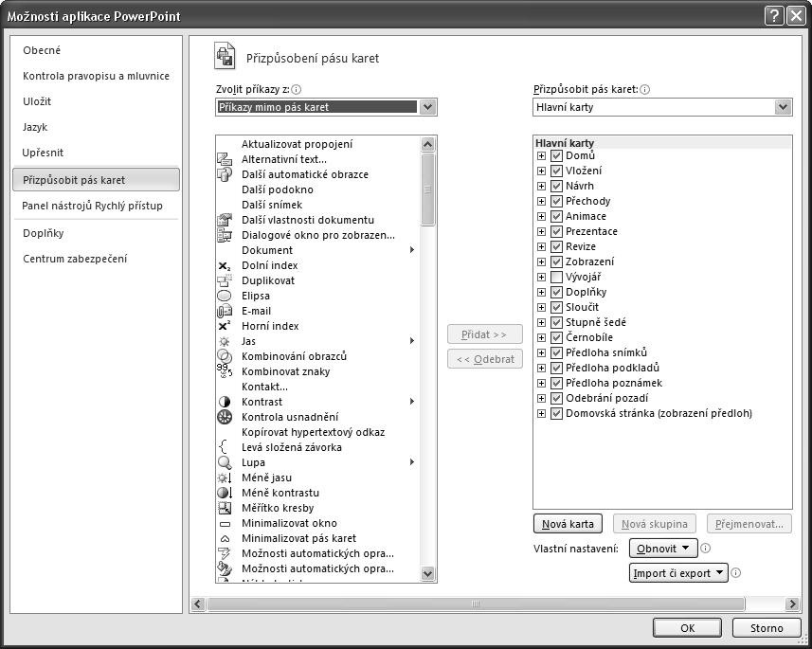Open the Zvolit příkazy z dropdown
The image size is (812, 649).
(x=427, y=107)
